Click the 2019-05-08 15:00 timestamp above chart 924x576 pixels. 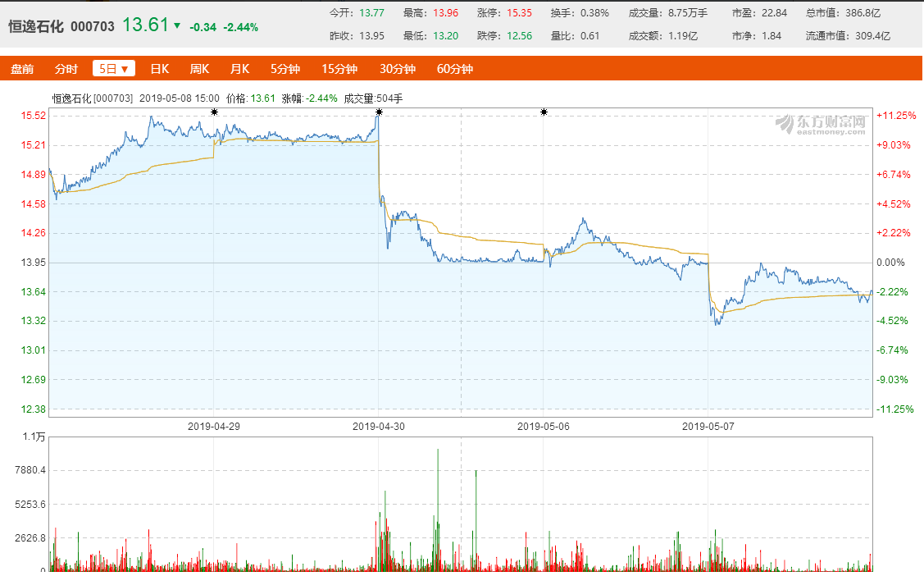tap(179, 98)
